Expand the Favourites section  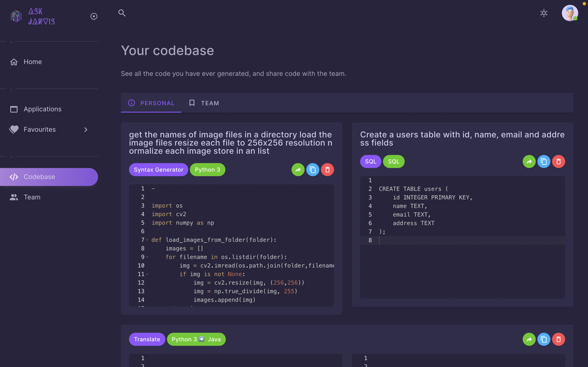pyautogui.click(x=86, y=129)
